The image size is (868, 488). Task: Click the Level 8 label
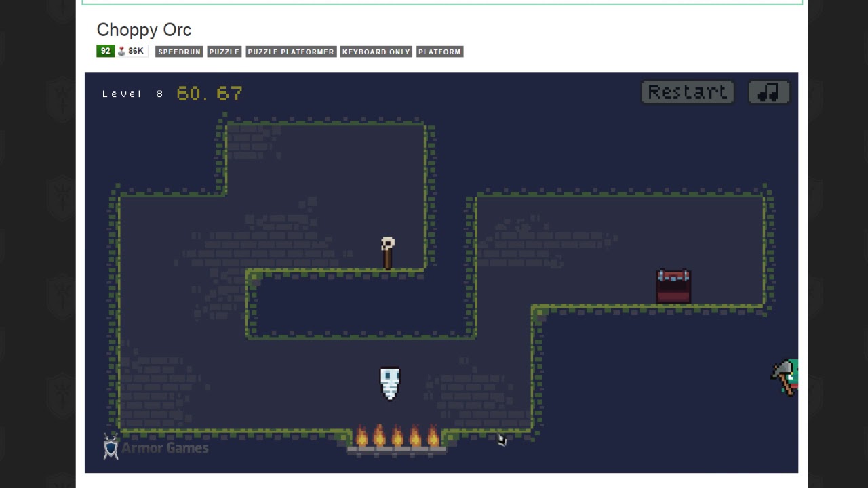click(133, 94)
